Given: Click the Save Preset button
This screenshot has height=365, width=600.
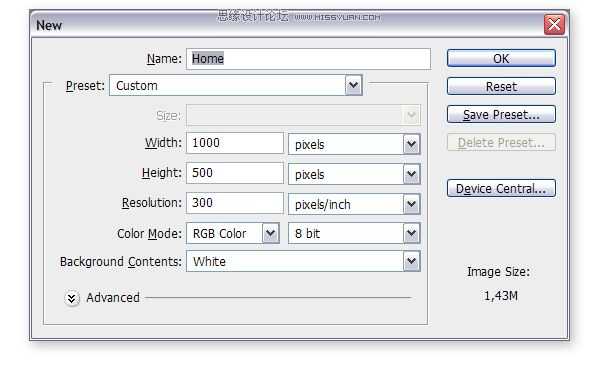Looking at the screenshot, I should tap(501, 114).
